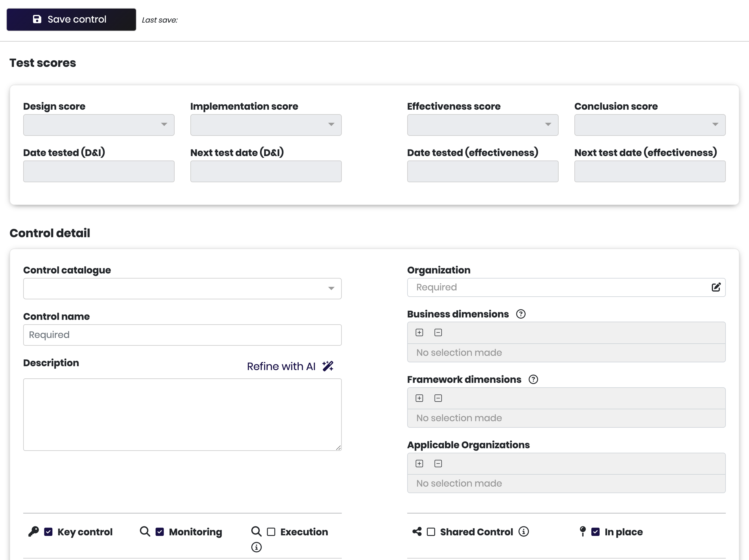Viewport: 749px width, 560px height.
Task: Click Business dimensions help question icon
Action: (x=521, y=314)
